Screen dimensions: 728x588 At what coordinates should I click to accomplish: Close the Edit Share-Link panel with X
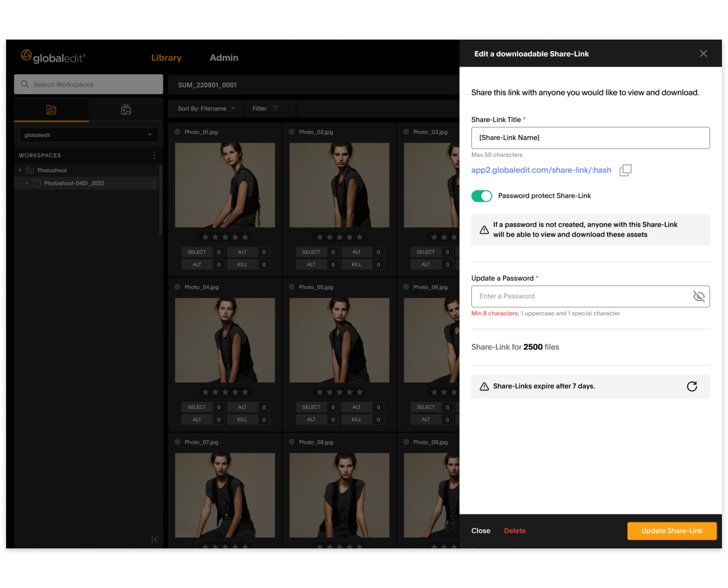pyautogui.click(x=703, y=54)
